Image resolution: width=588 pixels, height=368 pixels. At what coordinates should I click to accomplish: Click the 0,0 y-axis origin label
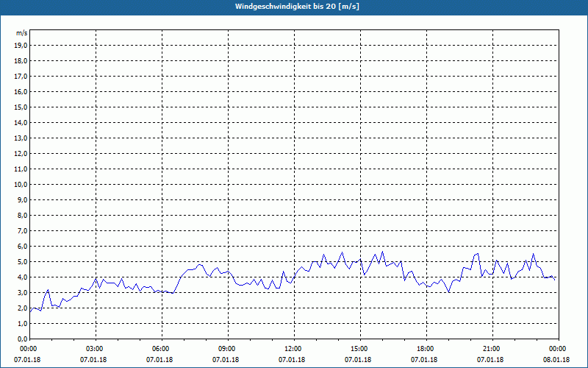pyautogui.click(x=23, y=339)
